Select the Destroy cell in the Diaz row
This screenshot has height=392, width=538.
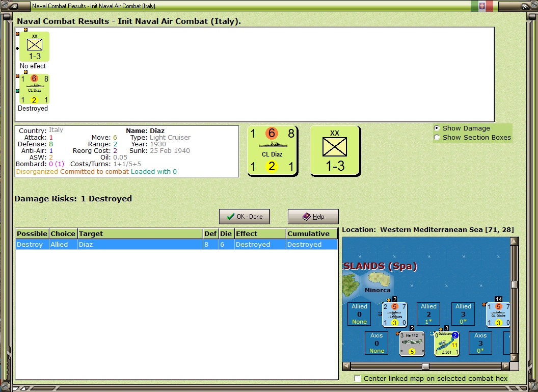click(32, 244)
